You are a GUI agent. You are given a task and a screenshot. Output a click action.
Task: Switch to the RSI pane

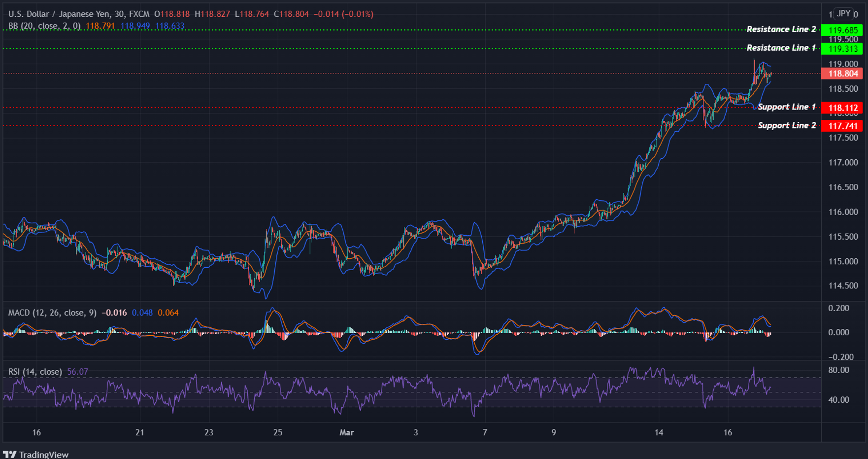(394, 394)
